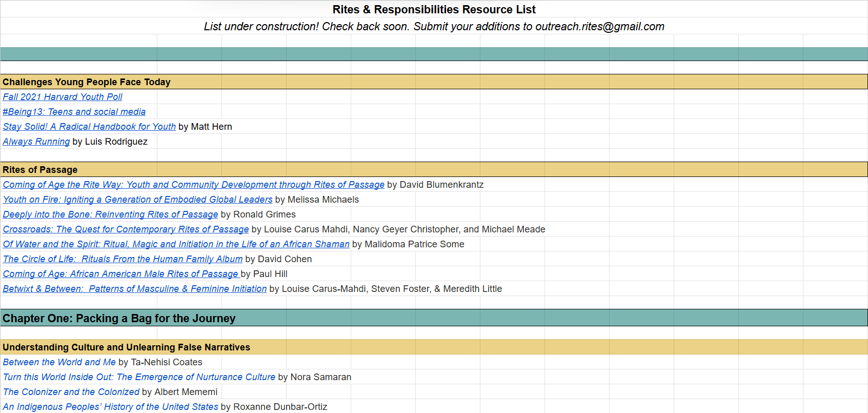The width and height of the screenshot is (868, 413).
Task: Select the Rites & Responsibilities Resource List title
Action: [x=434, y=9]
